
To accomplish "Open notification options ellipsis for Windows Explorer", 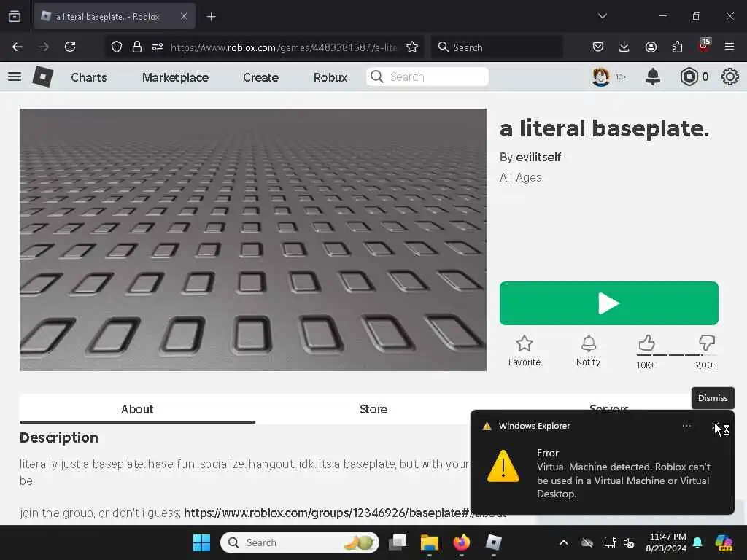I will [686, 426].
